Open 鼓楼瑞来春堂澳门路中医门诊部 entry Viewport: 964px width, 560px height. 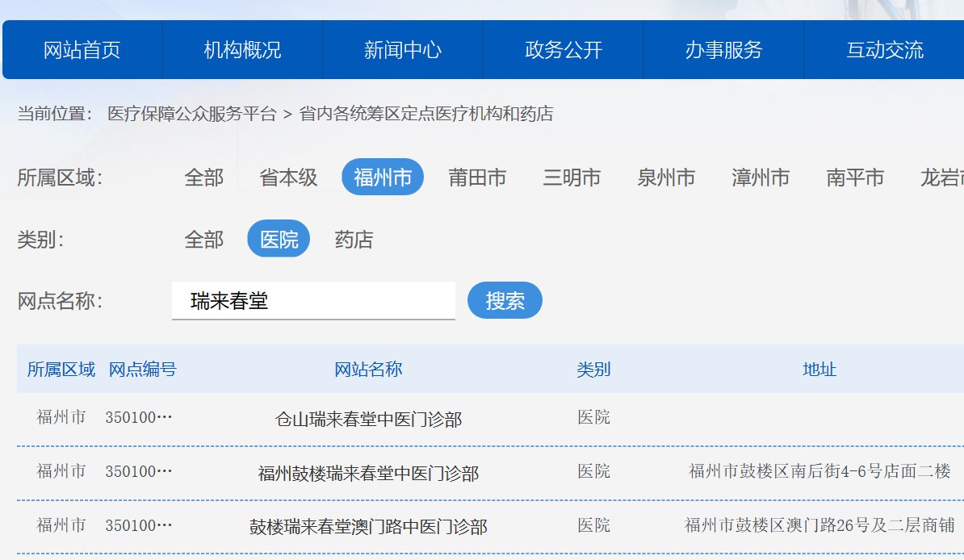click(x=368, y=527)
